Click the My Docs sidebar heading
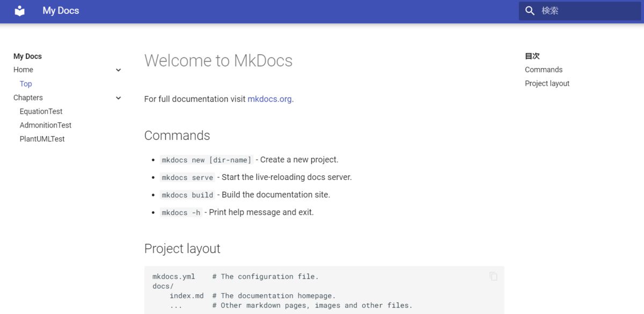 [27, 56]
